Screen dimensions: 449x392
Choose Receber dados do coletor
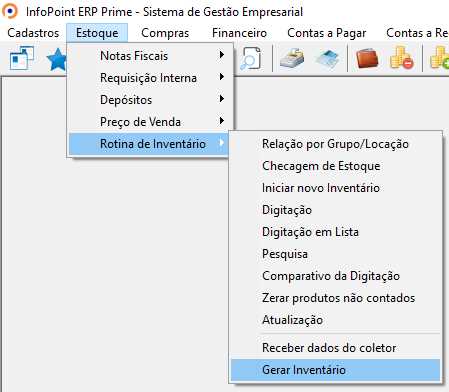[335, 348]
